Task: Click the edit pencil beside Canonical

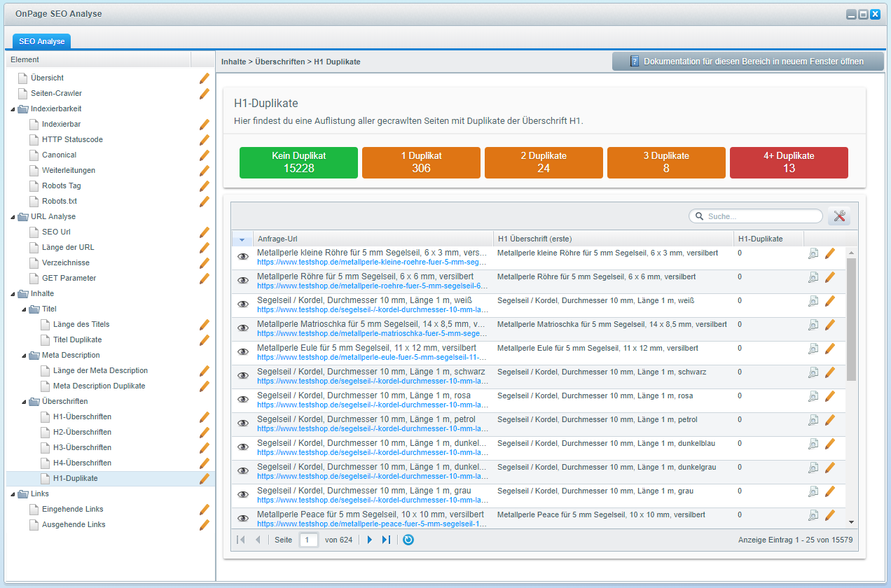Action: click(x=205, y=155)
